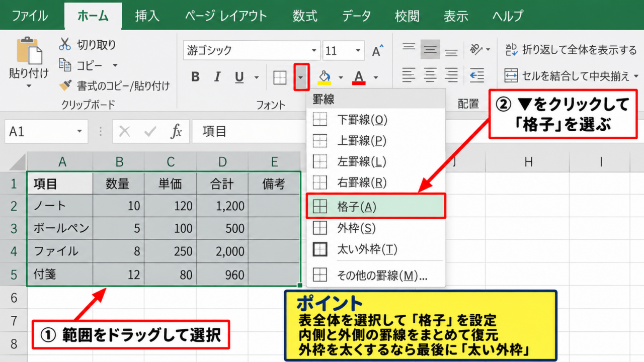
Task: Toggle Bold formatting
Action: tap(195, 77)
